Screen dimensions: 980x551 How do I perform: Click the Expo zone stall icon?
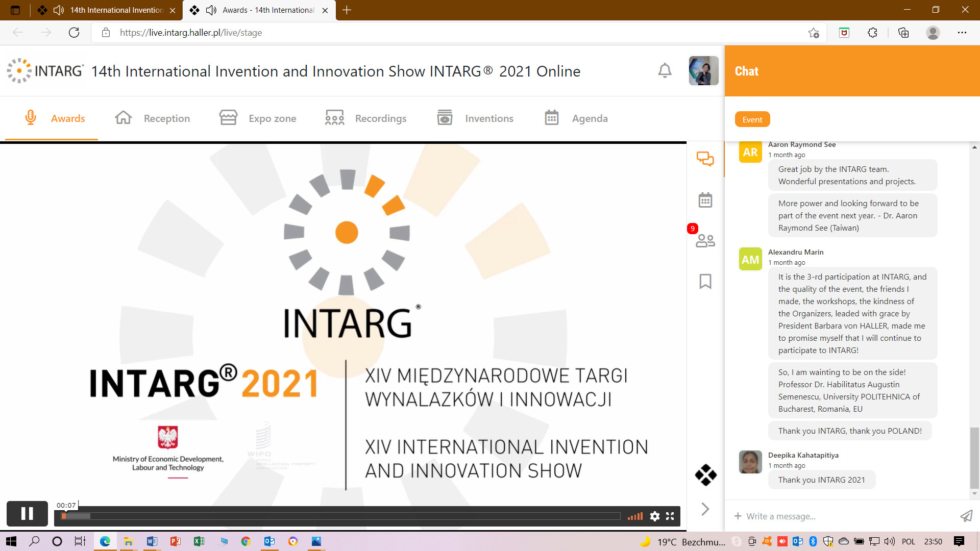click(228, 117)
